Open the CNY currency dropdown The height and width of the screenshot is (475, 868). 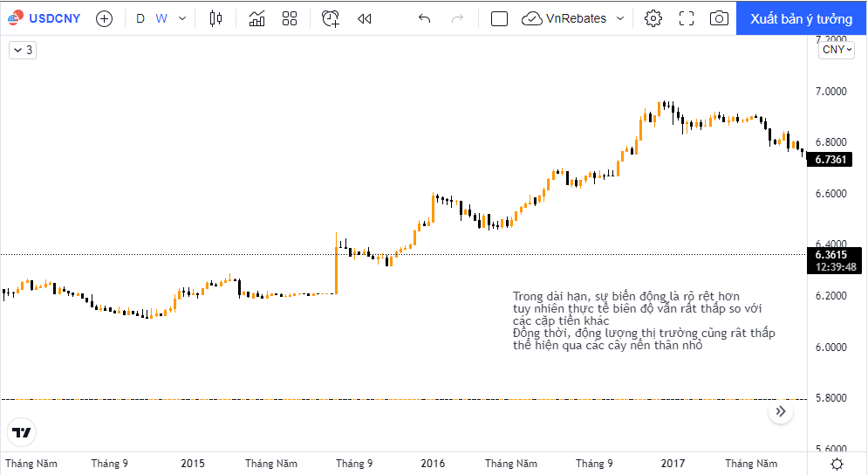point(837,49)
